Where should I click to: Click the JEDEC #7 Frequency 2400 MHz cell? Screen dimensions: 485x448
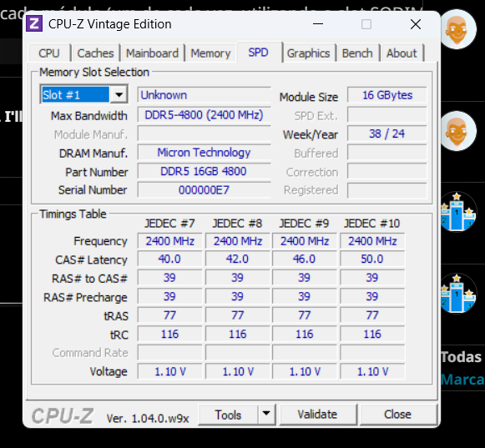click(x=169, y=241)
